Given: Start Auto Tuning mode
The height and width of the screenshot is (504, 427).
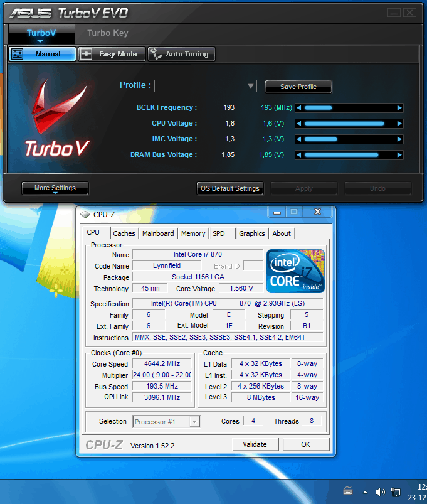Looking at the screenshot, I should 181,54.
